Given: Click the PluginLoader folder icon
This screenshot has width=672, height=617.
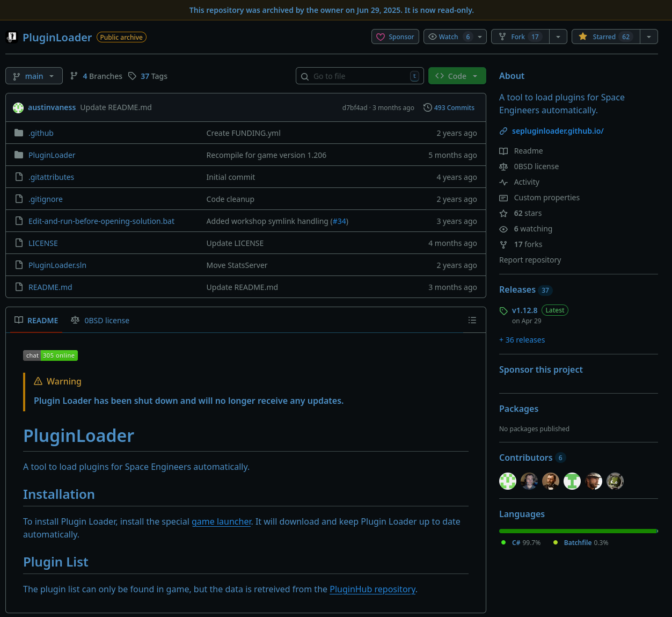Looking at the screenshot, I should pyautogui.click(x=19, y=155).
